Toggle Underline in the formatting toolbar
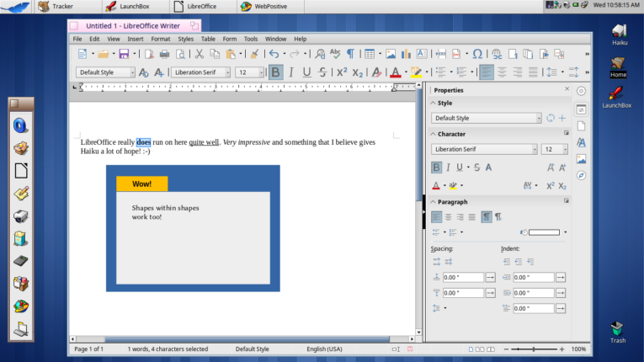 [306, 72]
